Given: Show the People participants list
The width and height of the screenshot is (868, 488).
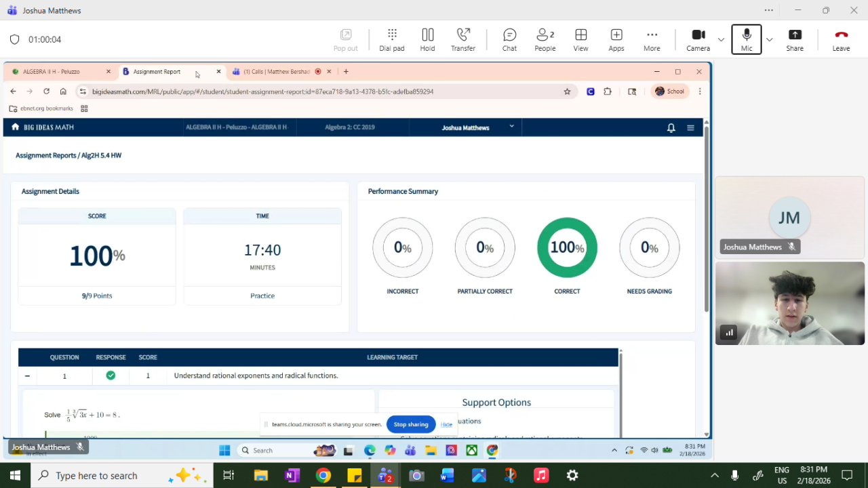Looking at the screenshot, I should [545, 39].
